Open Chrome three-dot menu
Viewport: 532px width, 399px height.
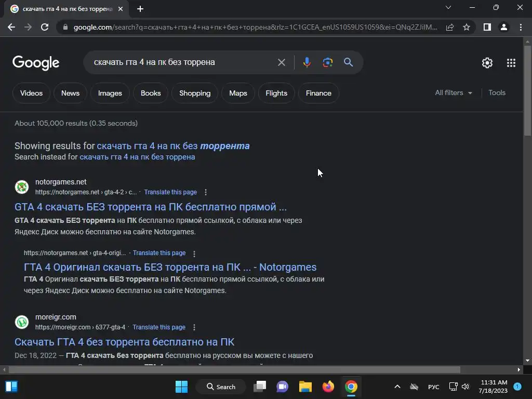pyautogui.click(x=521, y=27)
